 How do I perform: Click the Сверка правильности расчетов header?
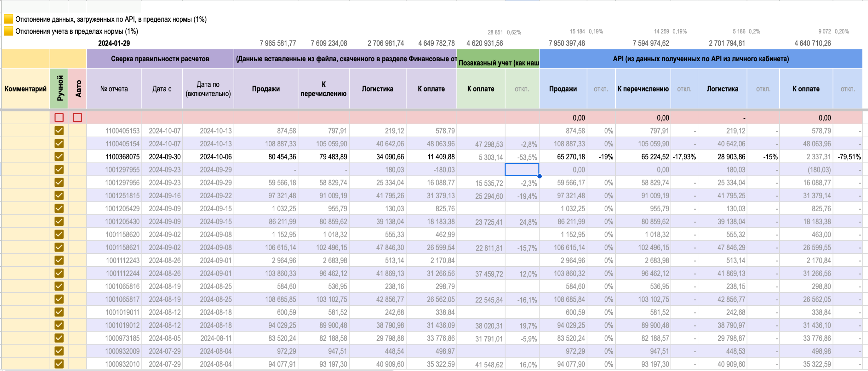pyautogui.click(x=160, y=59)
